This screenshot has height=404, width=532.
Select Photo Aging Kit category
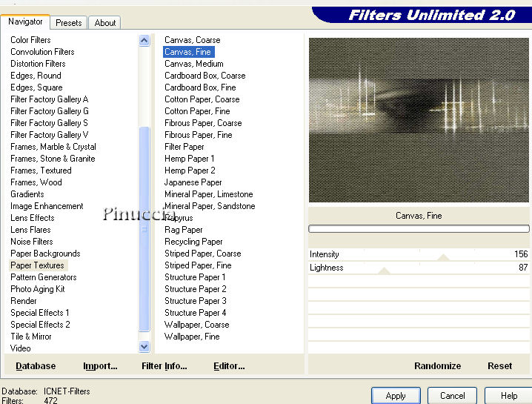[37, 289]
